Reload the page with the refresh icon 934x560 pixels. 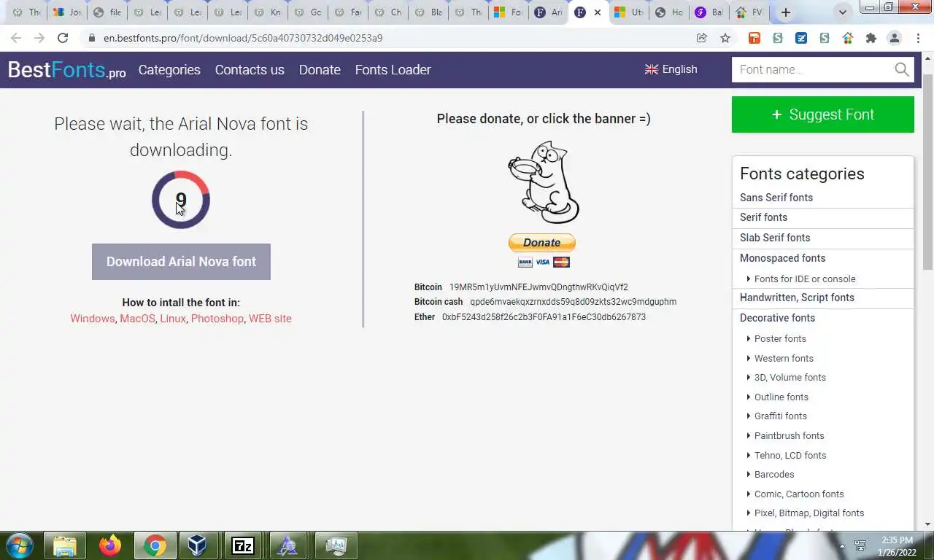pyautogui.click(x=63, y=38)
